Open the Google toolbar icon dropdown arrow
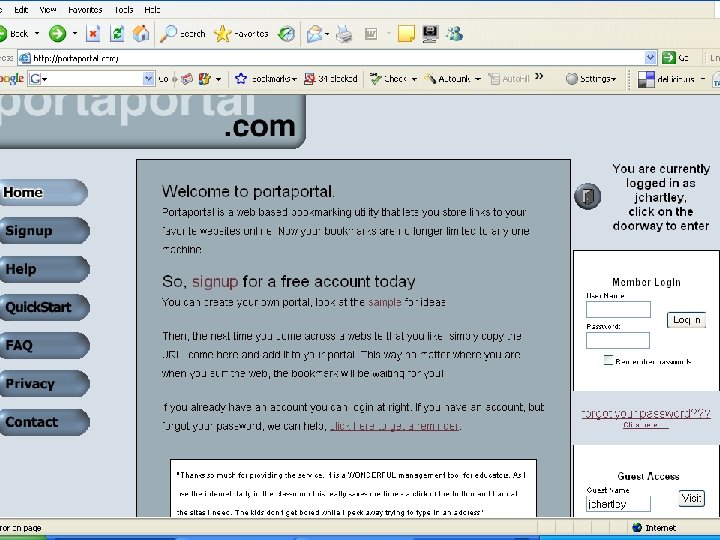 [x=219, y=79]
